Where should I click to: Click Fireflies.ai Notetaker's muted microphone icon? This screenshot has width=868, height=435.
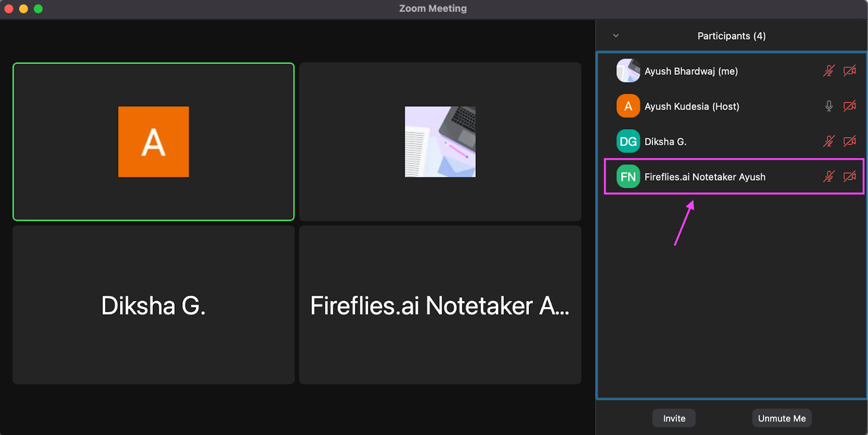click(828, 177)
